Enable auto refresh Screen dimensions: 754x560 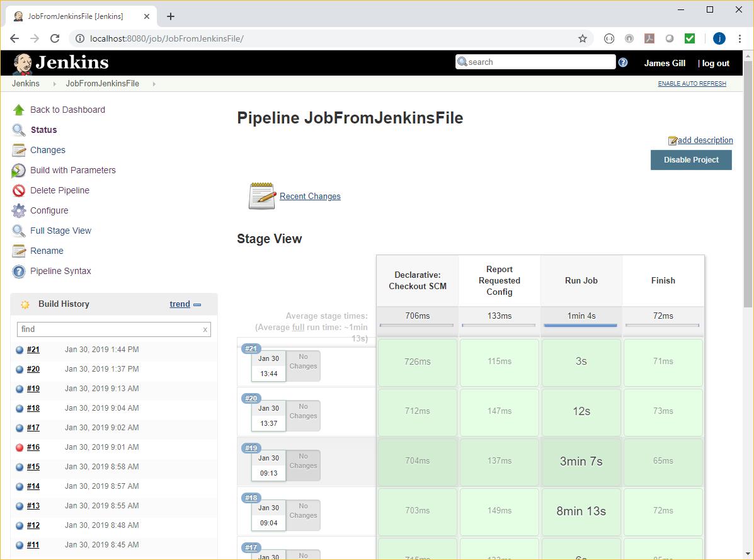pos(692,84)
